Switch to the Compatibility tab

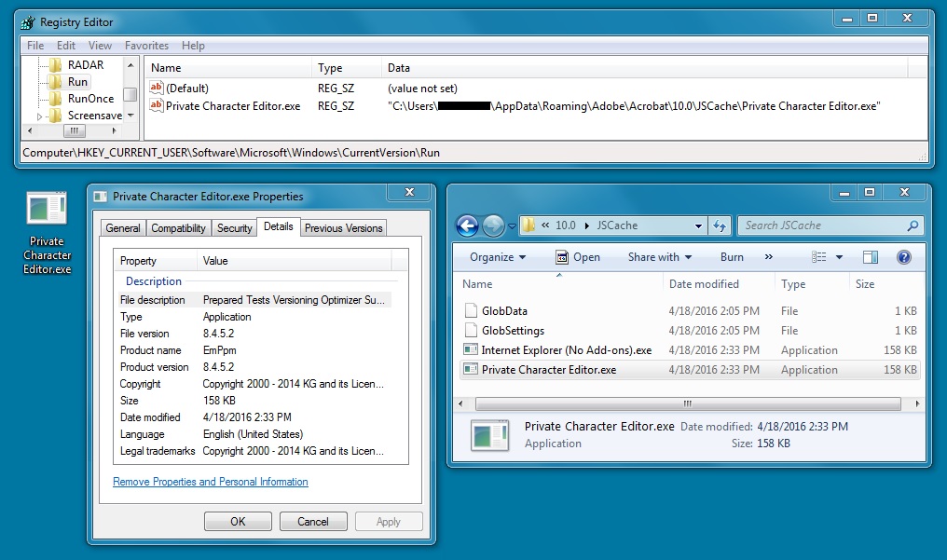click(x=178, y=228)
